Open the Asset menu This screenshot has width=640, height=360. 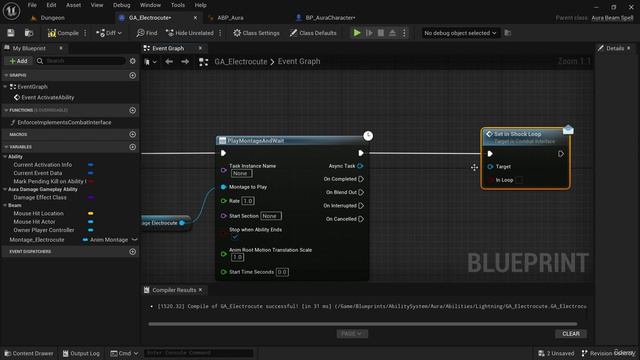click(x=73, y=5)
